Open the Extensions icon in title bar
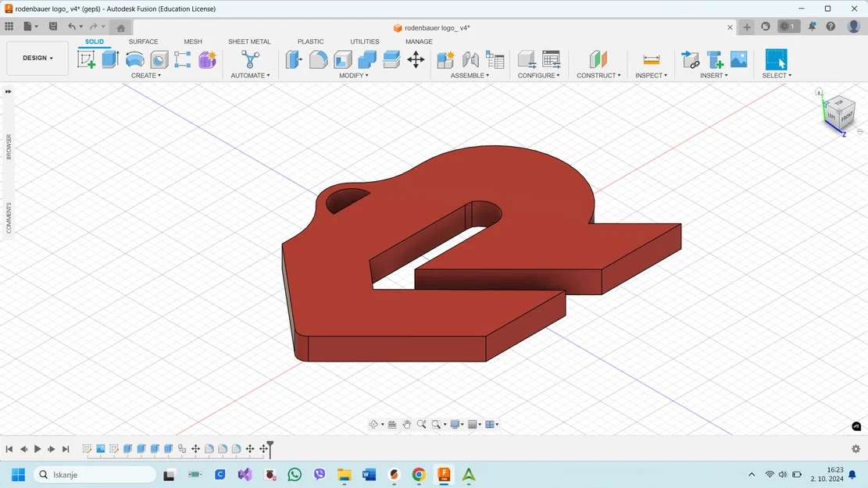Image resolution: width=868 pixels, height=488 pixels. point(766,26)
